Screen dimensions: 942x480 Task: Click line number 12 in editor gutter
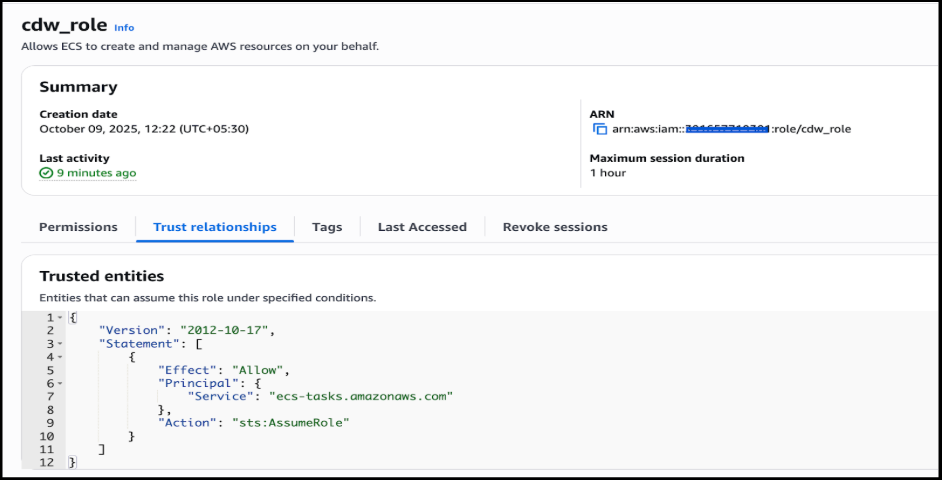pos(45,463)
